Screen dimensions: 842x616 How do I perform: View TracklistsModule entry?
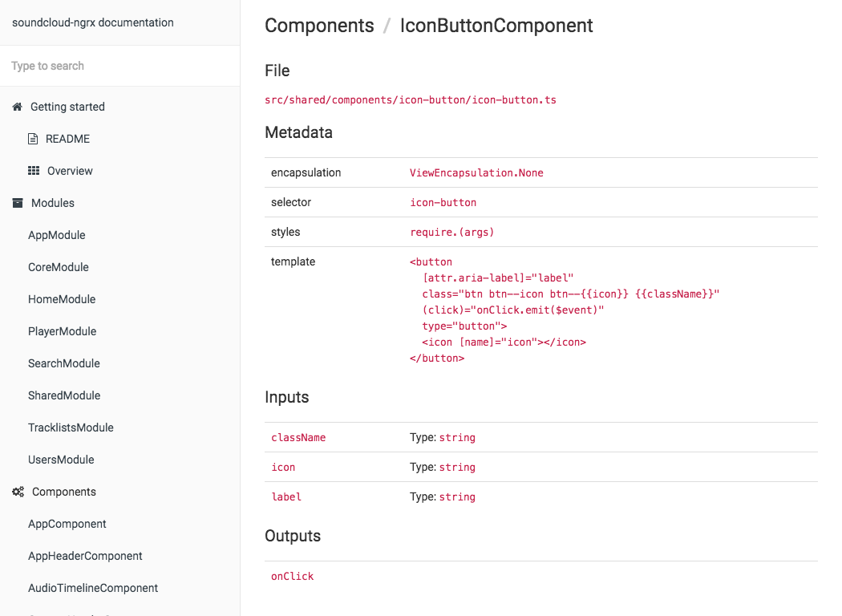[x=71, y=428]
